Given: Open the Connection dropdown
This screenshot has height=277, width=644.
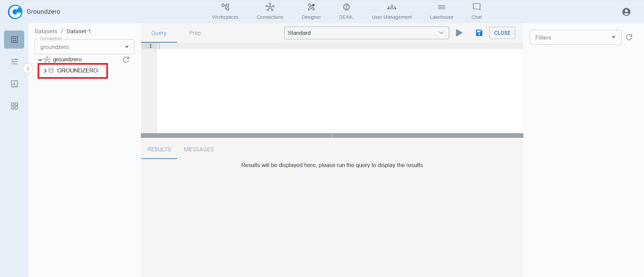Looking at the screenshot, I should point(85,47).
